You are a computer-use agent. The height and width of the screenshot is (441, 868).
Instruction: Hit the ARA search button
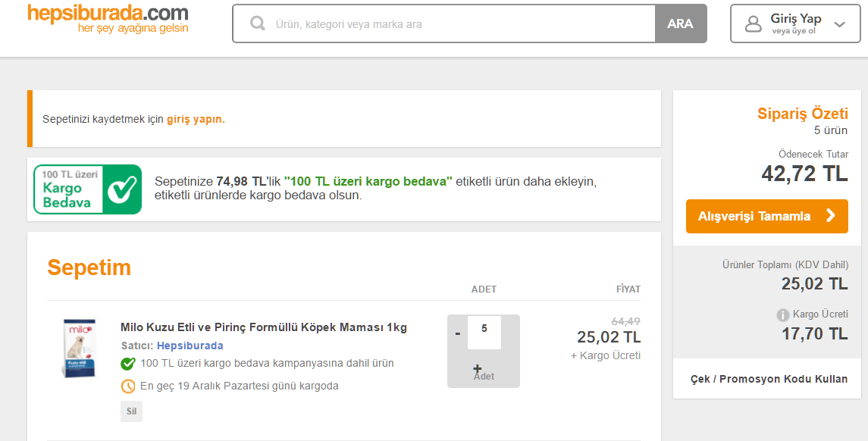point(680,23)
